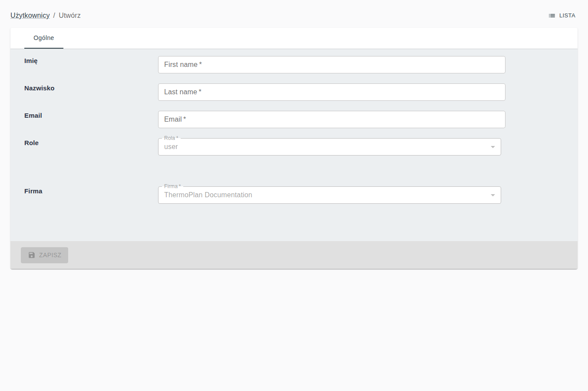
Task: Switch to the Ogólne tab
Action: coord(44,38)
